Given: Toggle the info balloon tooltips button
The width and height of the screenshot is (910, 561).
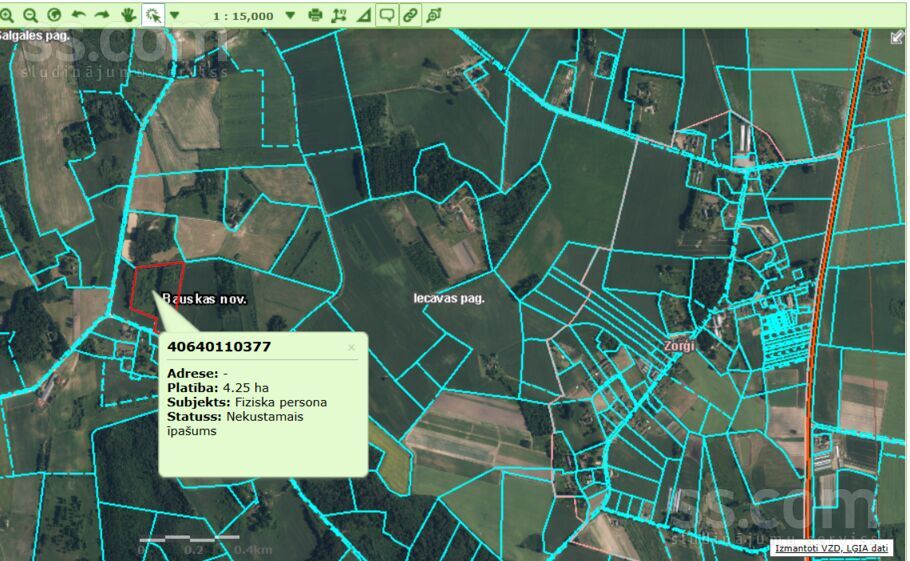Looking at the screenshot, I should point(386,15).
